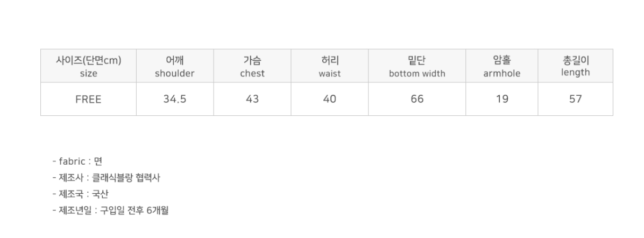The image size is (644, 238).
Task: Click the Korean label 어깨
Action: point(174,61)
